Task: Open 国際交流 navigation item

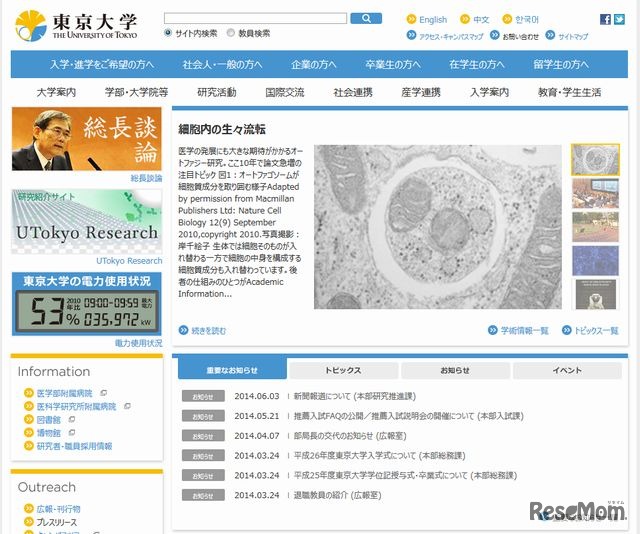Action: (285, 92)
